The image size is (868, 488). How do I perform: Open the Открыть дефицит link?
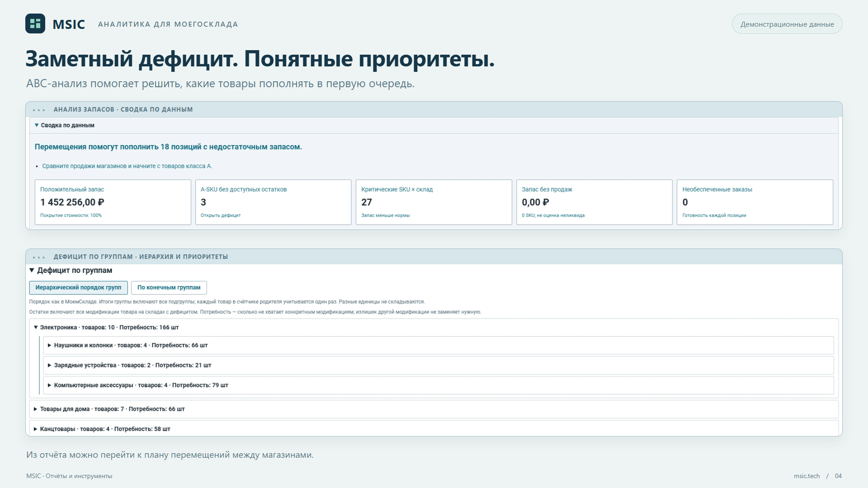(221, 216)
